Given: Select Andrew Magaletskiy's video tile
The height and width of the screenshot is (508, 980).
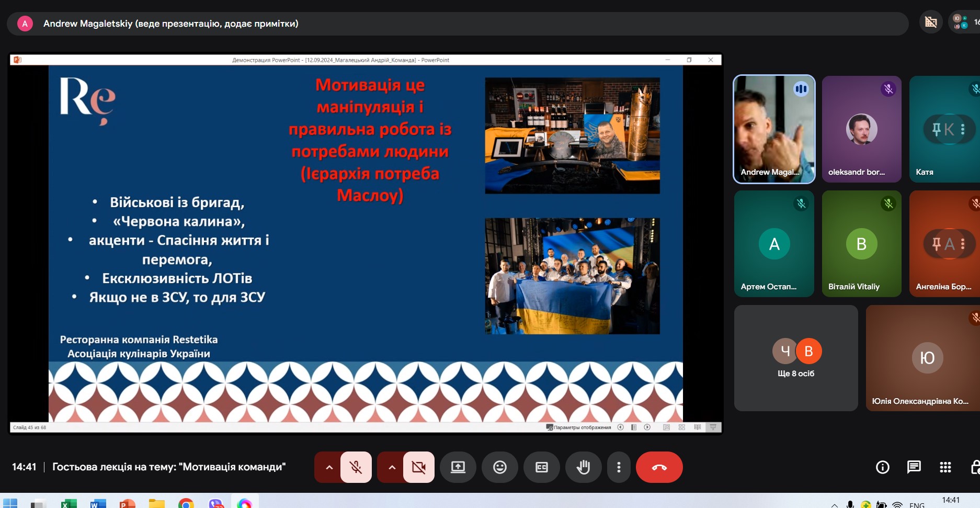Looking at the screenshot, I should (x=774, y=129).
